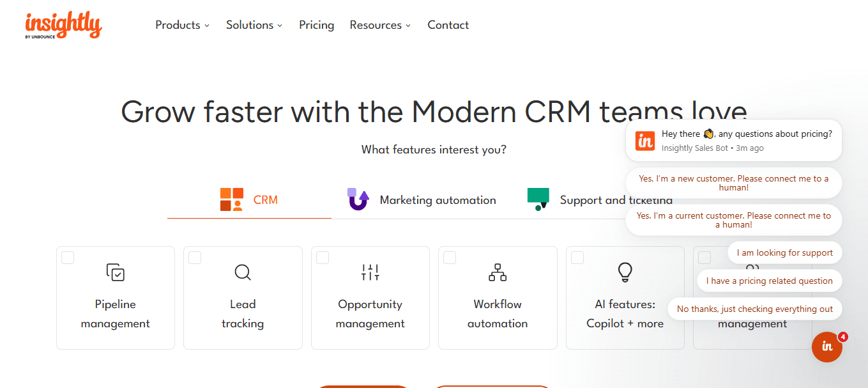
Task: Open the Insightly chat launcher bubble
Action: click(x=827, y=346)
